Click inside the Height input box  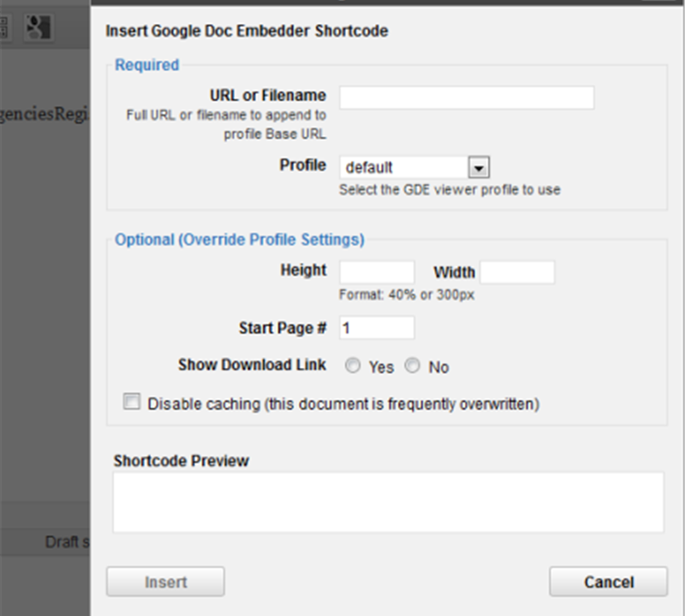pyautogui.click(x=377, y=273)
